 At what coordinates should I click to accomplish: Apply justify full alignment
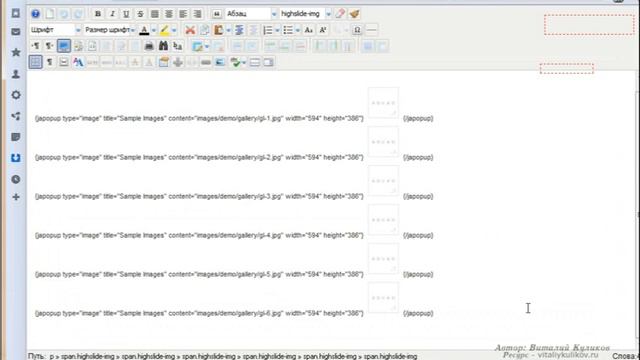(x=155, y=14)
